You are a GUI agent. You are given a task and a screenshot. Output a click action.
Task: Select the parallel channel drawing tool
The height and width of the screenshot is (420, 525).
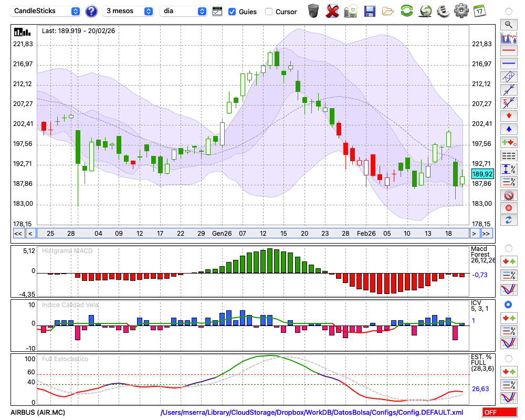pos(508,76)
